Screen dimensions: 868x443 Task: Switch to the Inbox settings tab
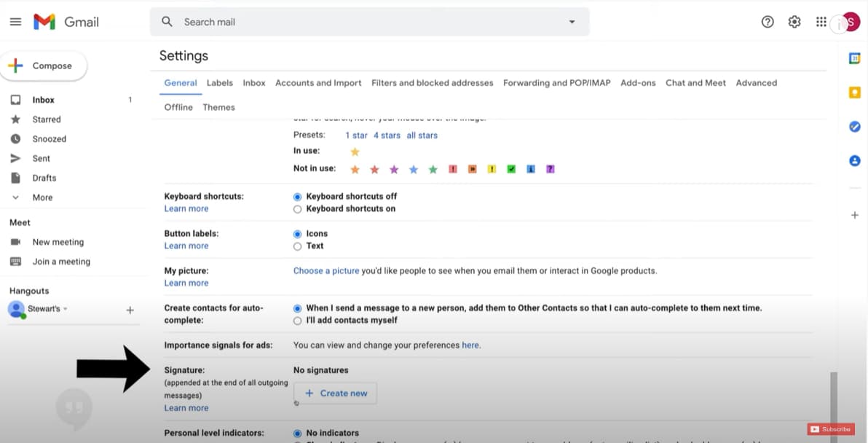pos(254,83)
